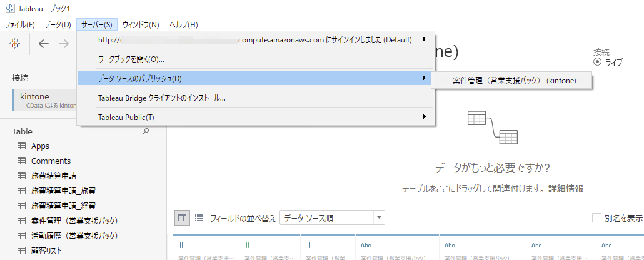Screen dimensions: 644x260
Task: Open the ファイル(F) menu
Action: click(x=20, y=24)
